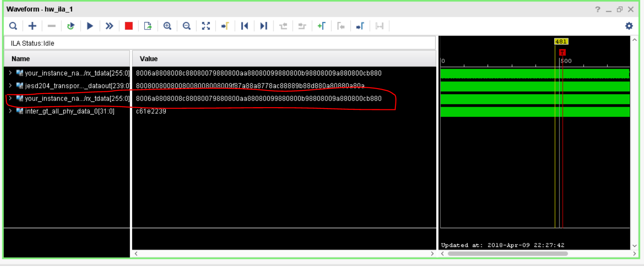Click the 500 tick label on the time ruler

tap(566, 61)
